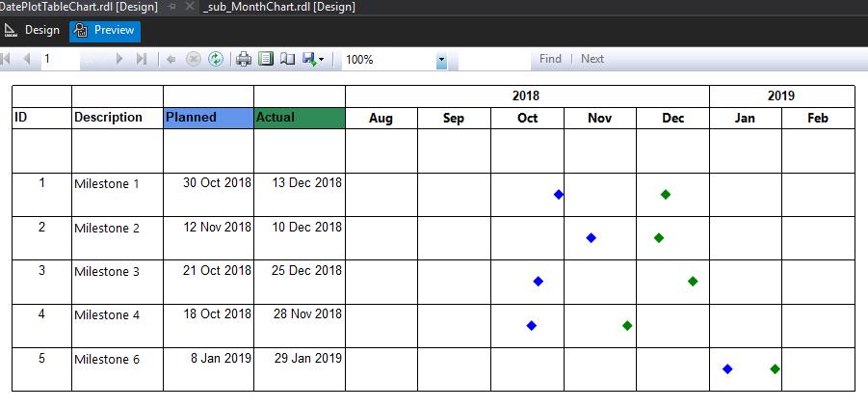
Task: Switch to the Design view tab
Action: (31, 31)
